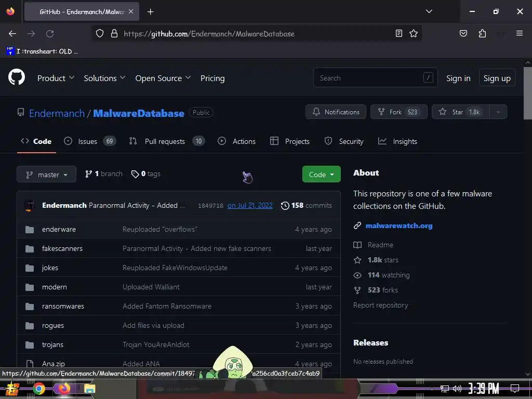Expand the Open Source menu

click(163, 78)
